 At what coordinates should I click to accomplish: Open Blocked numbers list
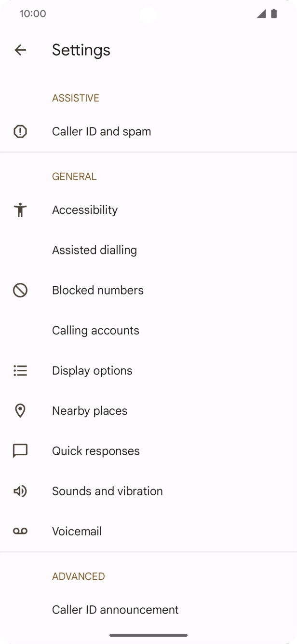click(98, 290)
